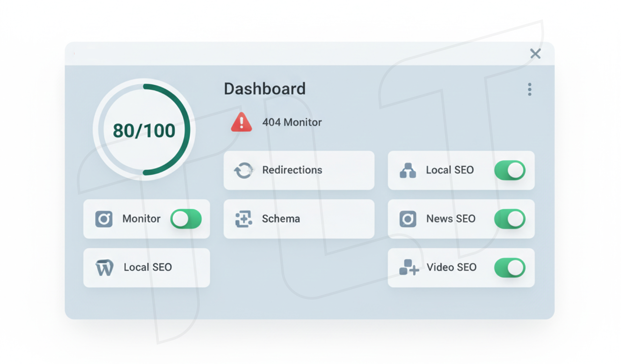This screenshot has width=621, height=364.
Task: Click the WordPress logo icon
Action: point(104,267)
